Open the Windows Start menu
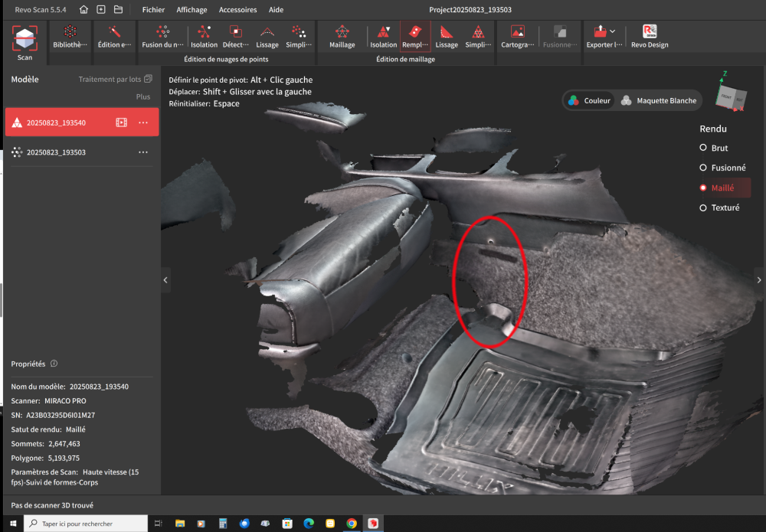Image resolution: width=766 pixels, height=532 pixels. [13, 524]
